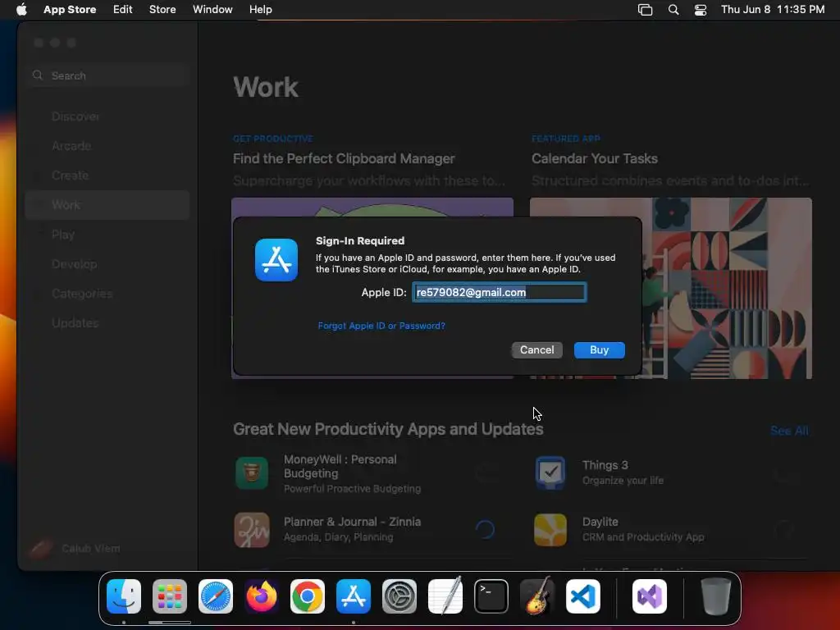The width and height of the screenshot is (840, 630).
Task: Open the Apple menu
Action: [x=21, y=9]
